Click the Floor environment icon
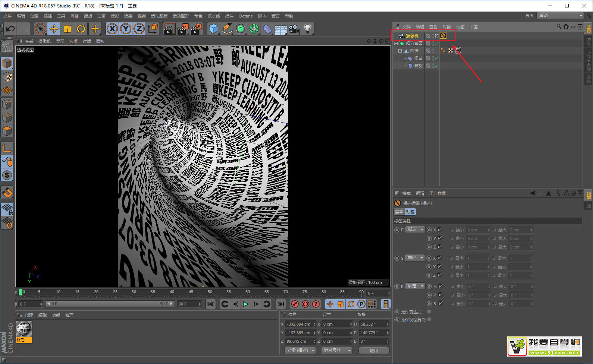Image resolution: width=593 pixels, height=364 pixels. point(281,29)
